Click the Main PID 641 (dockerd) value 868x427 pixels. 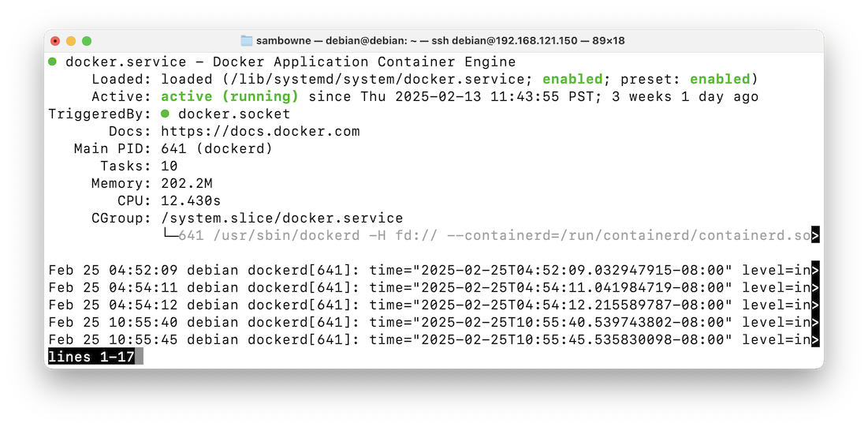[x=217, y=148]
